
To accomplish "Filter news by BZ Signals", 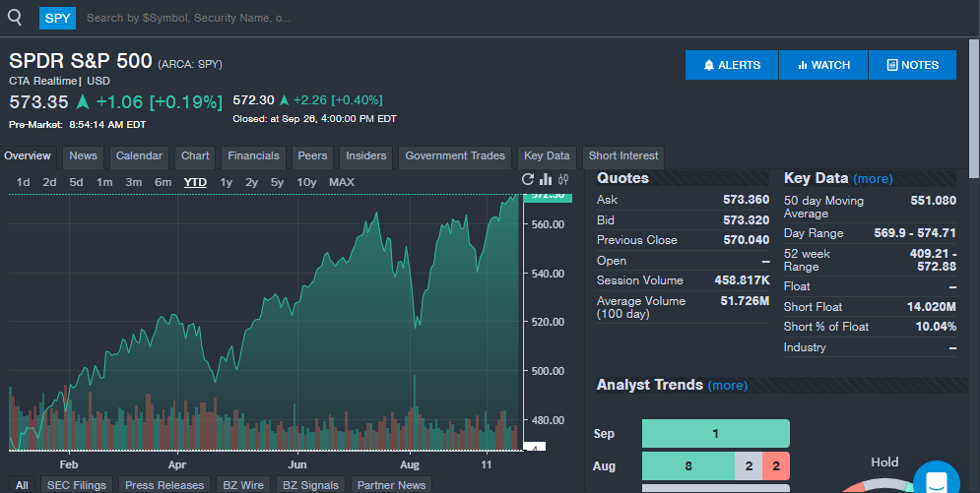I will pos(310,485).
